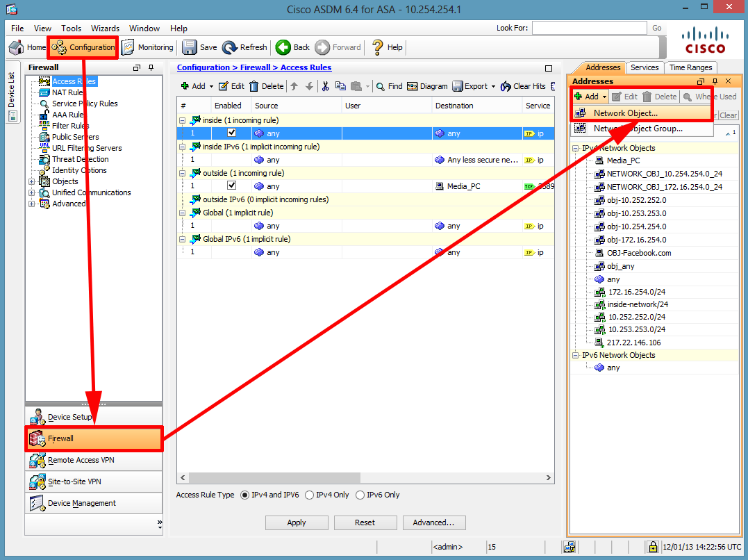748x560 pixels.
Task: Open the Home view in toolbar
Action: [x=27, y=47]
